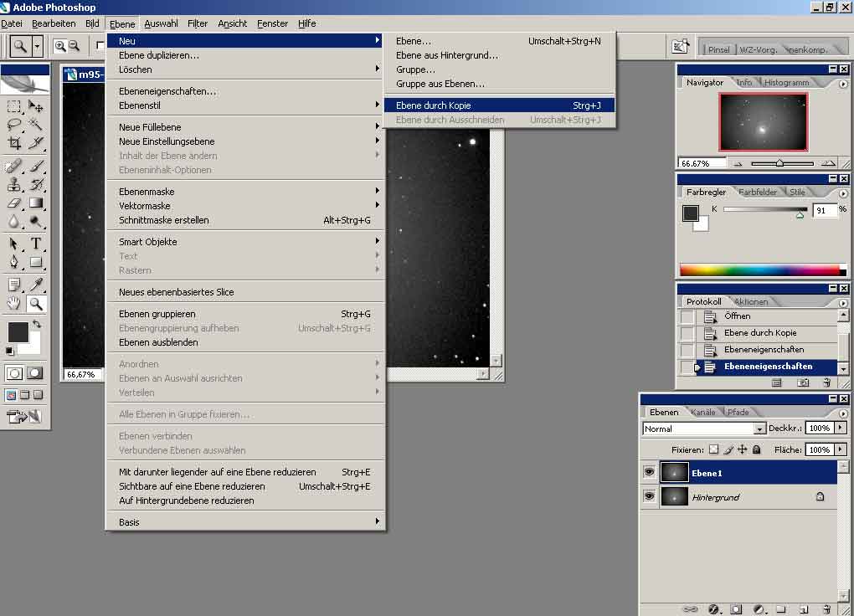Toggle lock position for the layer

coord(743,449)
